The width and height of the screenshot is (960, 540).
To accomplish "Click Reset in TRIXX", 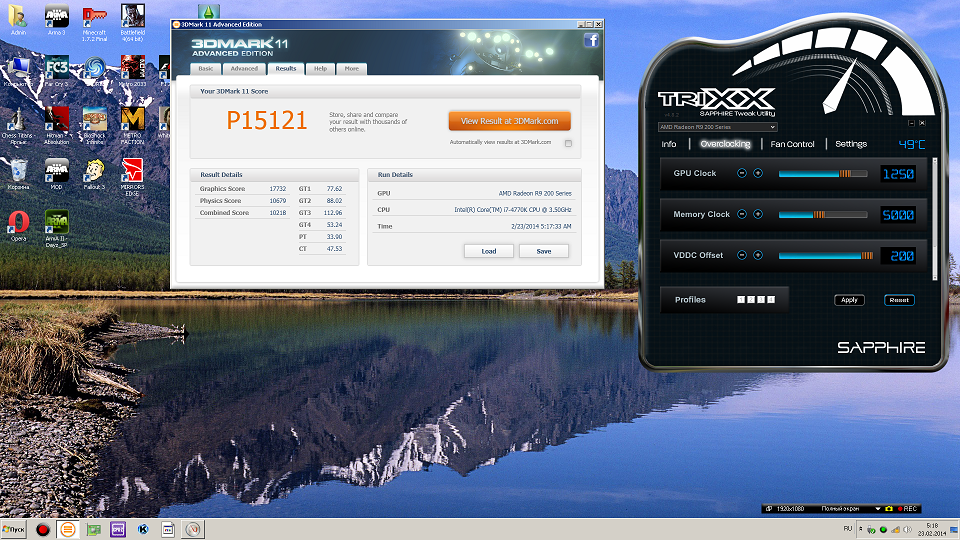I will [899, 300].
